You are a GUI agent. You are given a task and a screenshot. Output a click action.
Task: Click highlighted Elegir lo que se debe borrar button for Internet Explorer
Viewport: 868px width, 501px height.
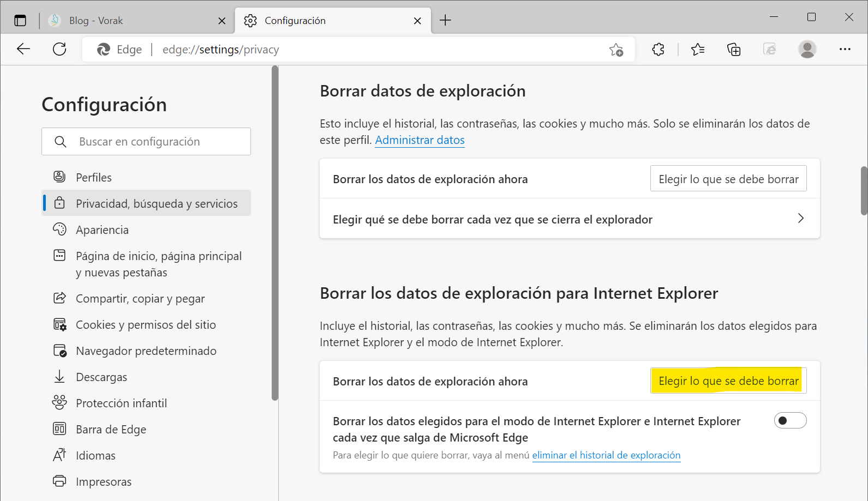point(728,381)
